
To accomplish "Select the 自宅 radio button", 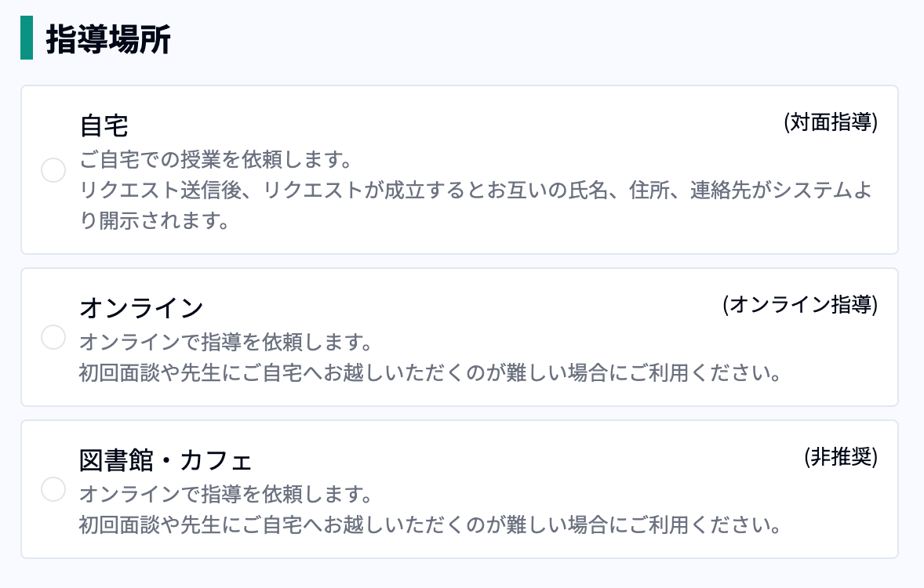I will click(53, 170).
